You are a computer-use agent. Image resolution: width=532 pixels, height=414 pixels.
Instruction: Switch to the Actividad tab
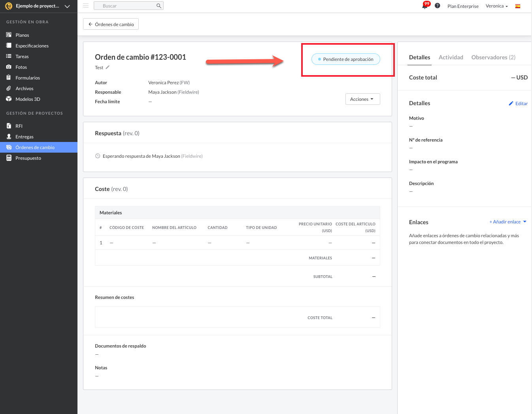tap(451, 57)
